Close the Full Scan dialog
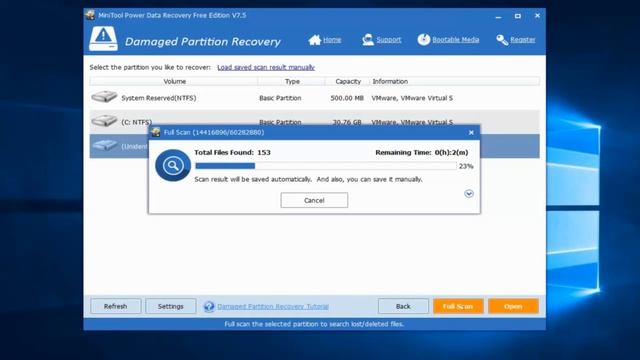The width and height of the screenshot is (640, 360). pyautogui.click(x=471, y=132)
